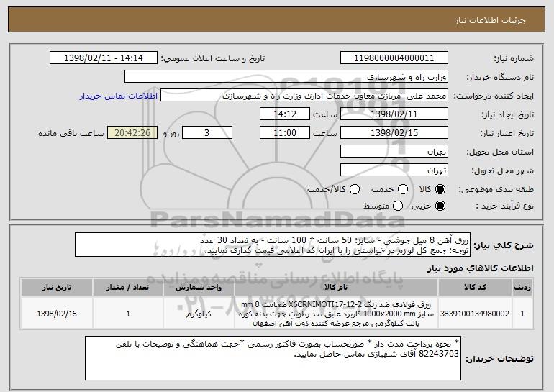Screen dimensions: 554x392
Task: Click the unit cell کیلوگرم
Action: click(x=199, y=314)
